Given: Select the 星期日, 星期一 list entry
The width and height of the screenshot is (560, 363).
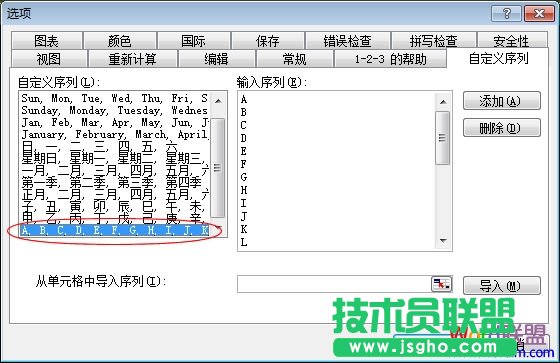Looking at the screenshot, I should coord(115,158).
